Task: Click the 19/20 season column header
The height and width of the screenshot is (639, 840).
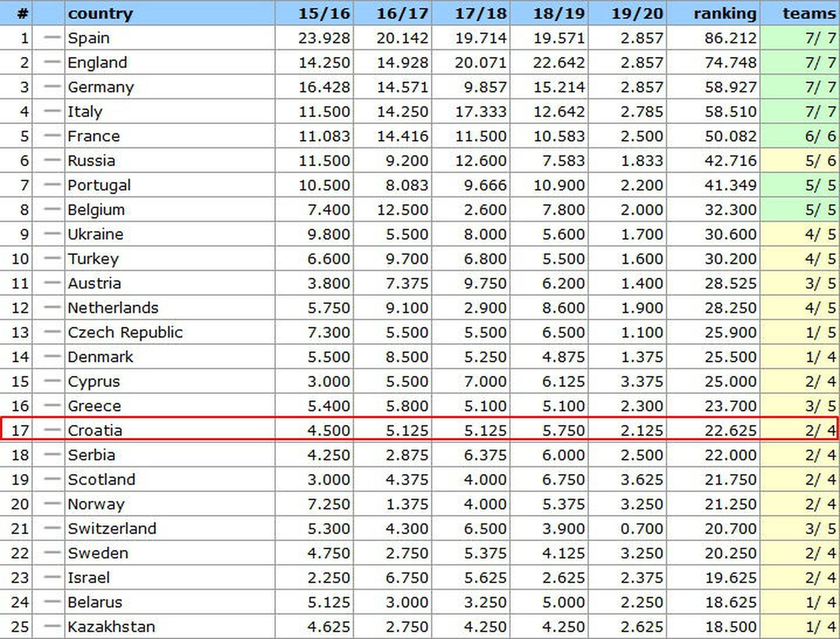Action: 637,13
